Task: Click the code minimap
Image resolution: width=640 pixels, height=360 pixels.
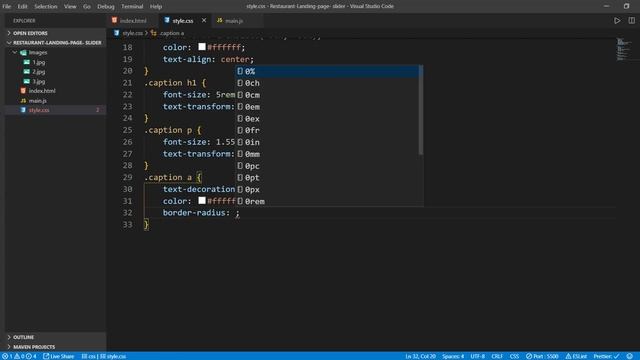Action: tap(623, 49)
